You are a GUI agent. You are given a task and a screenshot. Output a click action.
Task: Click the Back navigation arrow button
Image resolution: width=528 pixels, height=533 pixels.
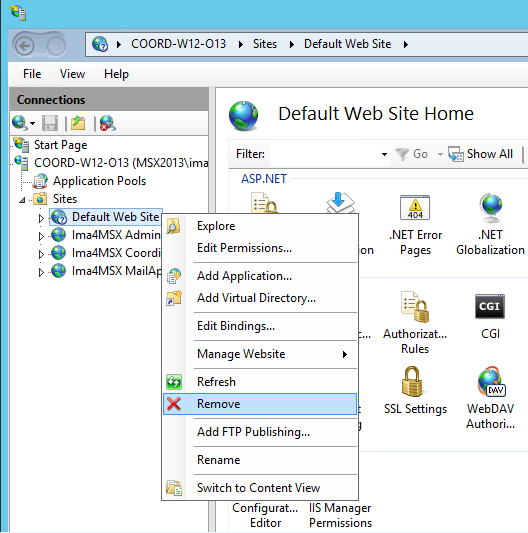click(24, 45)
